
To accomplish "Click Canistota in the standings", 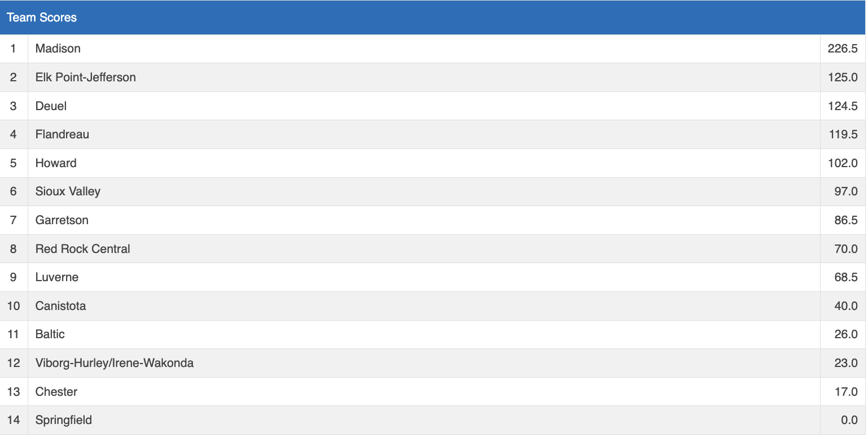I will coord(61,306).
